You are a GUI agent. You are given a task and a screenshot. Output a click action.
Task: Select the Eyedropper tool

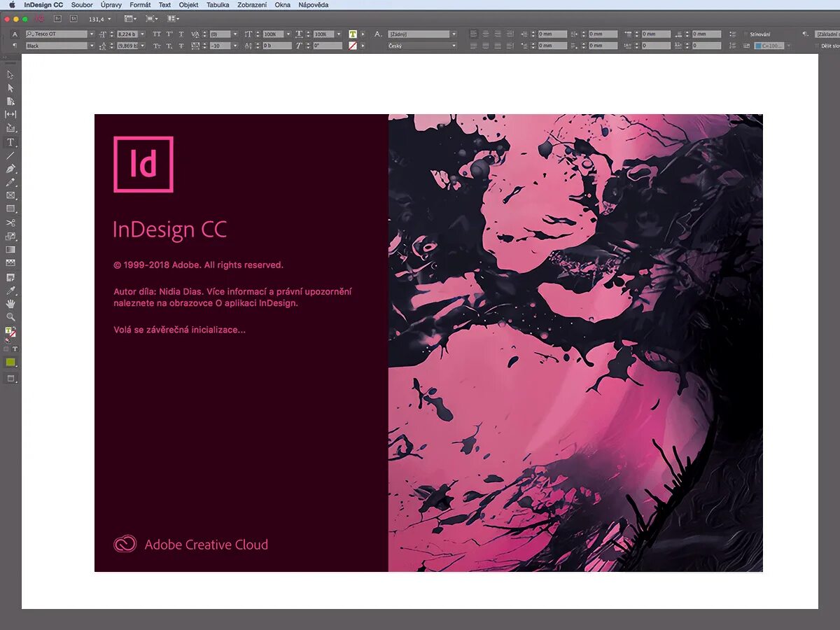(10, 290)
